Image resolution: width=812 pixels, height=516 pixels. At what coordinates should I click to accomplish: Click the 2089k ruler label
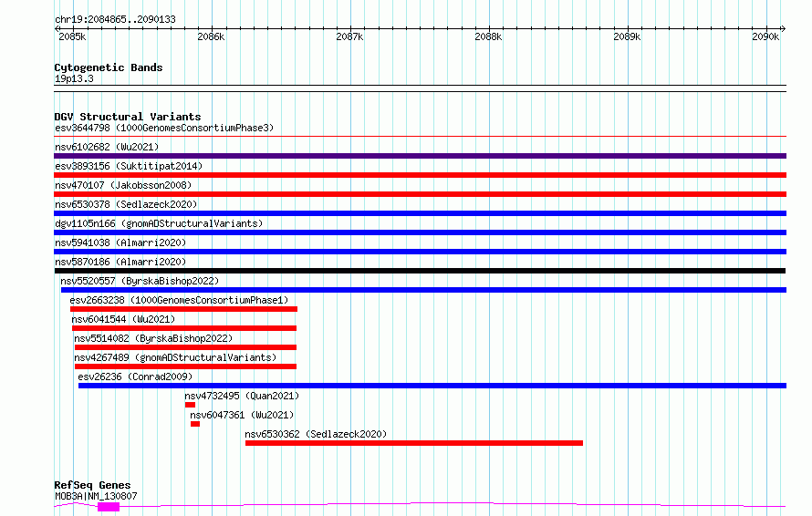627,36
